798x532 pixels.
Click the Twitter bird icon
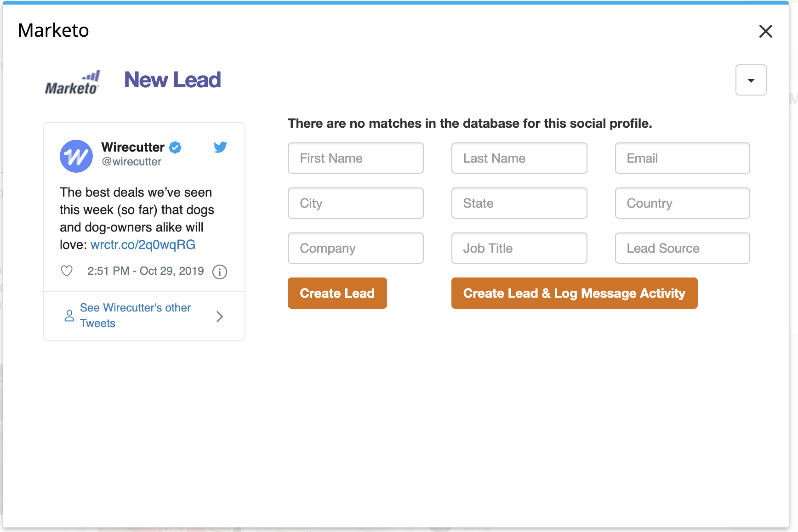tap(220, 147)
